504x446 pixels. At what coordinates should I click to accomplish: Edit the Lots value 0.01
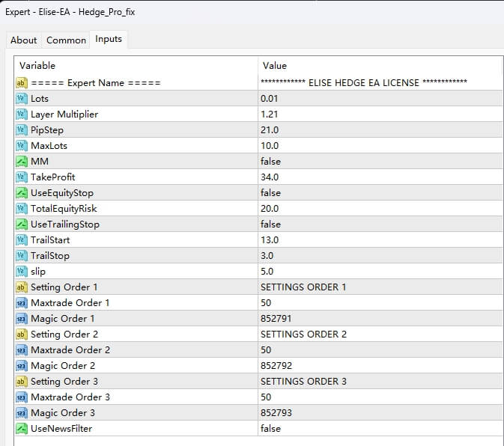click(380, 99)
